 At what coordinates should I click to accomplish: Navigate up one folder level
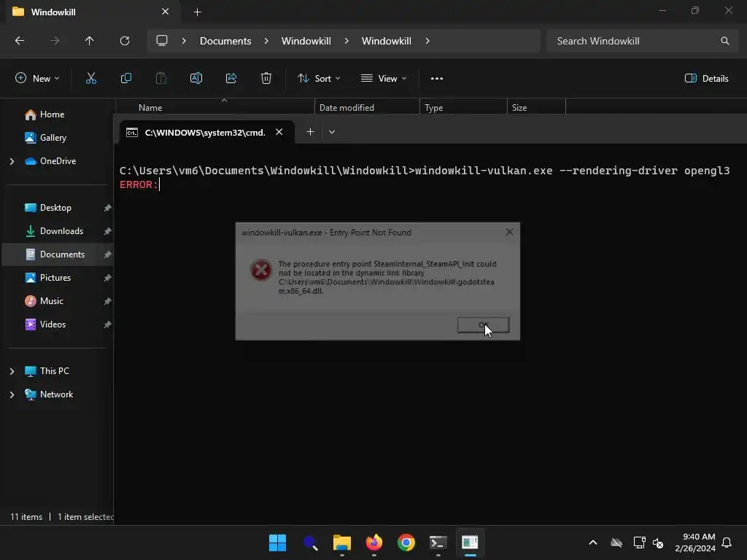90,41
